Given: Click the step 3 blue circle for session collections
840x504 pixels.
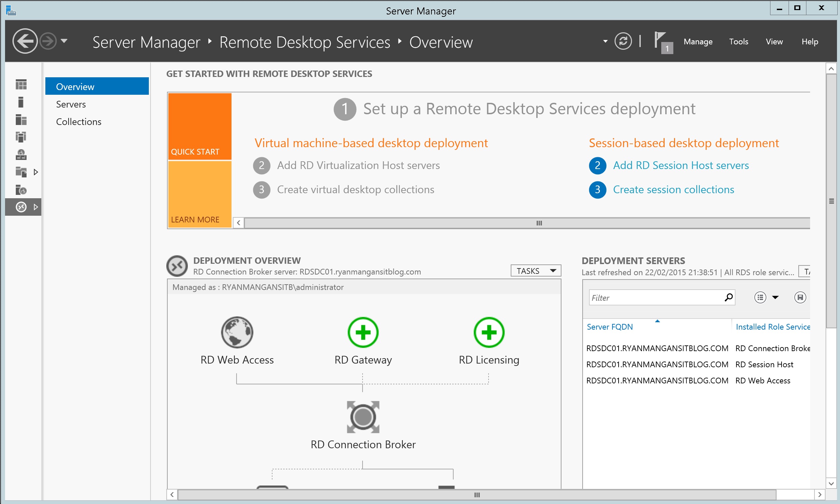Looking at the screenshot, I should click(597, 190).
